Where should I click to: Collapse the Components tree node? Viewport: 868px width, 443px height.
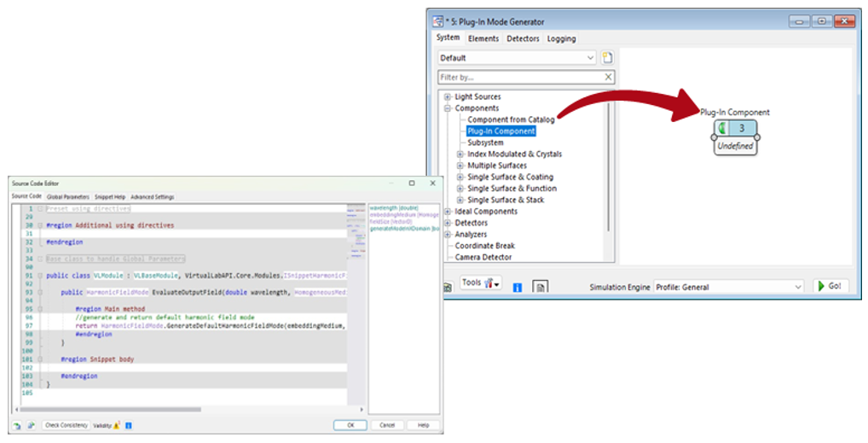(448, 108)
